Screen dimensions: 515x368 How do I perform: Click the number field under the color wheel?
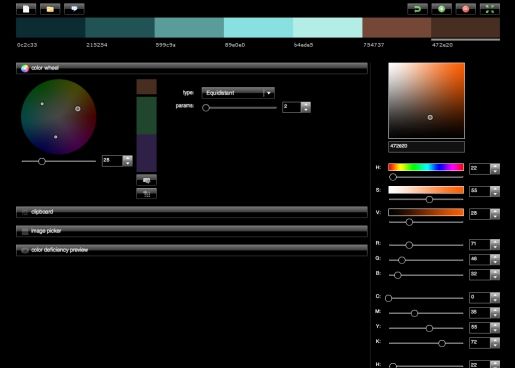tap(112, 161)
